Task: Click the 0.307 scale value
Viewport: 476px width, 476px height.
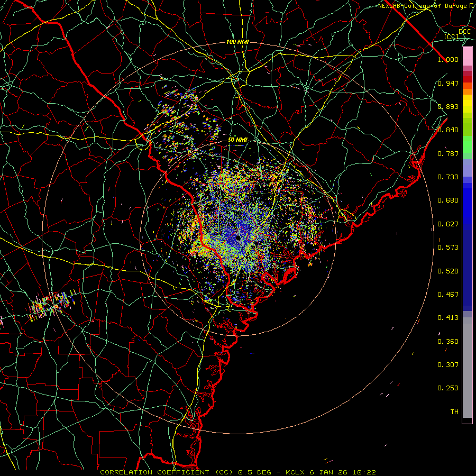Action: 448,365
